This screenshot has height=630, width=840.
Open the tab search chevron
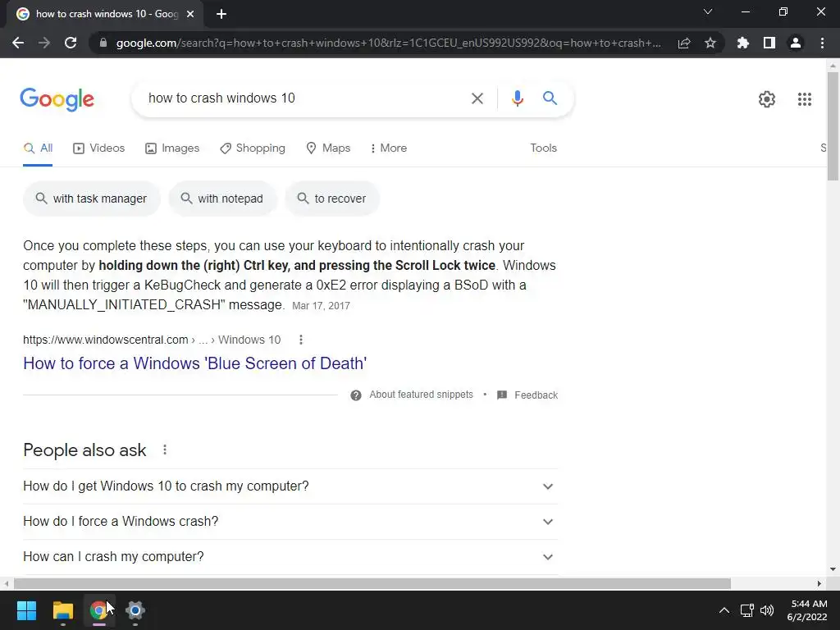(708, 11)
